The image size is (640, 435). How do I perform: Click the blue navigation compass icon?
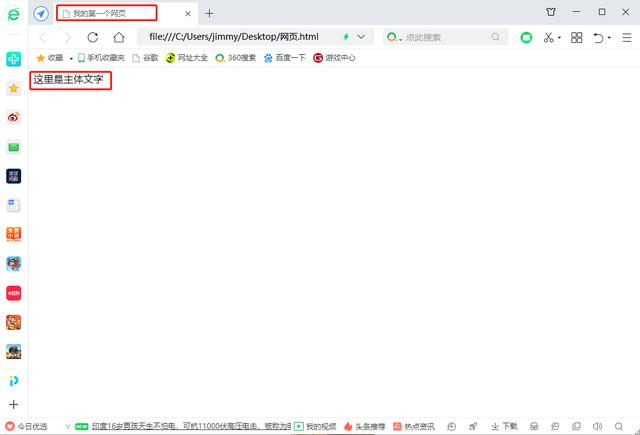(x=41, y=13)
